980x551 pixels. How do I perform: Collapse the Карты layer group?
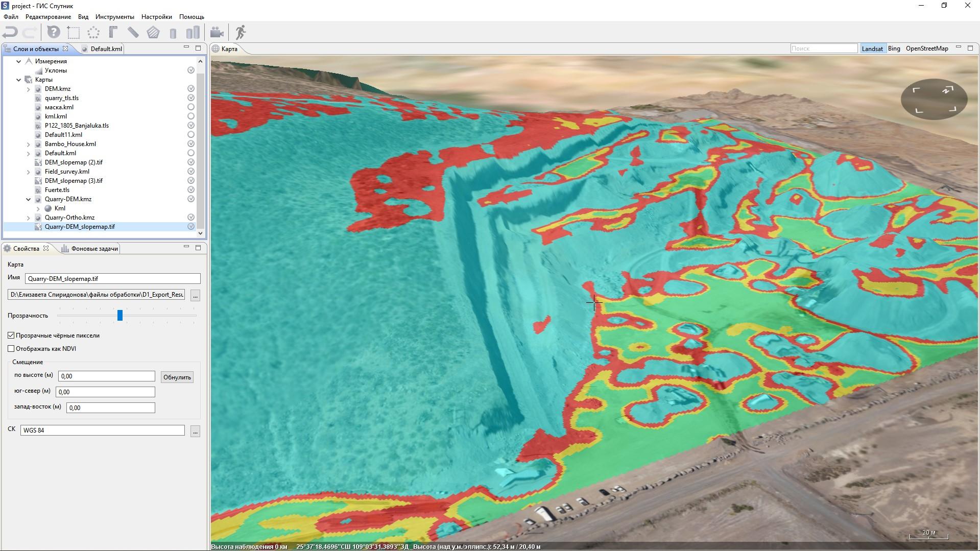click(x=19, y=80)
